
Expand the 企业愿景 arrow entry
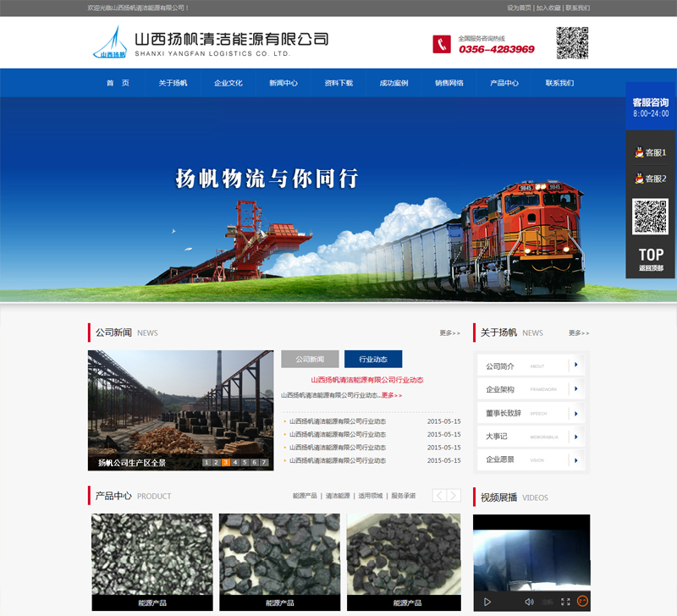point(575,459)
